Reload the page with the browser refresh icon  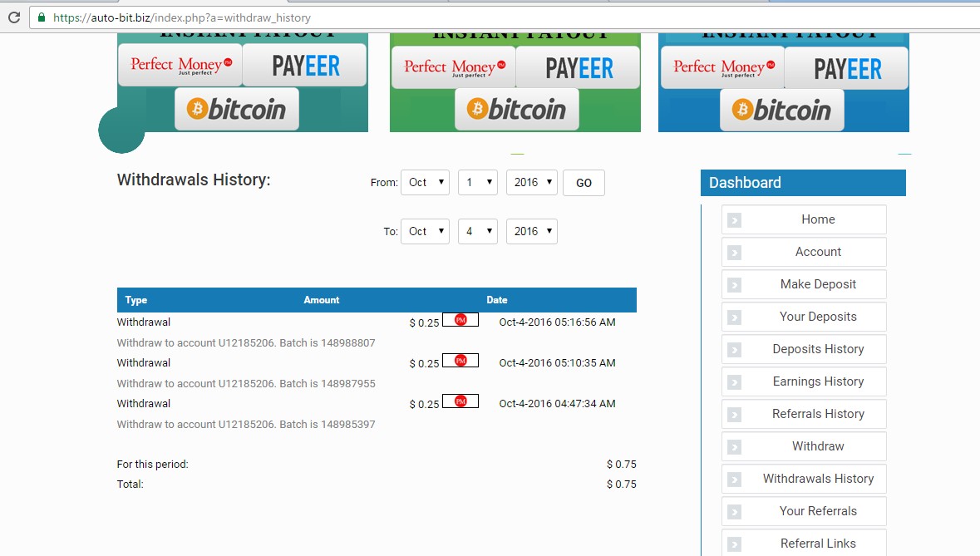[14, 17]
